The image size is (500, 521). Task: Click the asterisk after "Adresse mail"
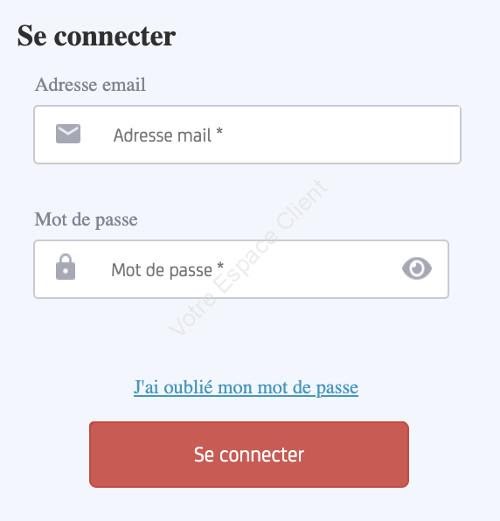click(219, 131)
